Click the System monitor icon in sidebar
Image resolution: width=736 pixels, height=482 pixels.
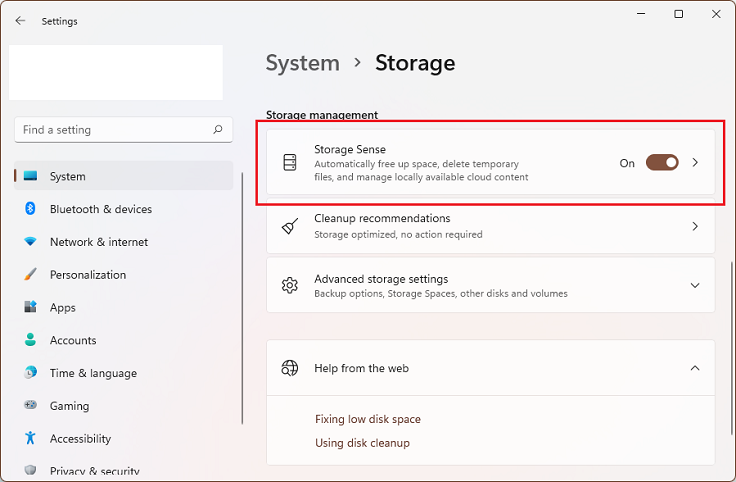[31, 176]
